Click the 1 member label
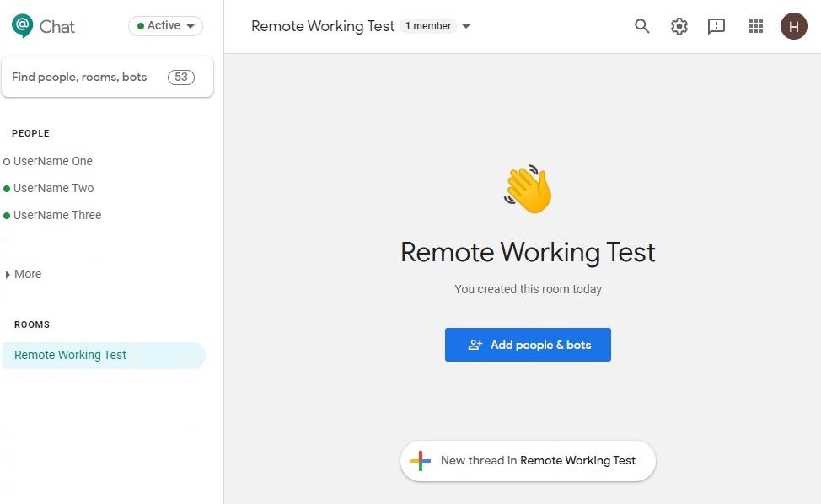 (427, 26)
